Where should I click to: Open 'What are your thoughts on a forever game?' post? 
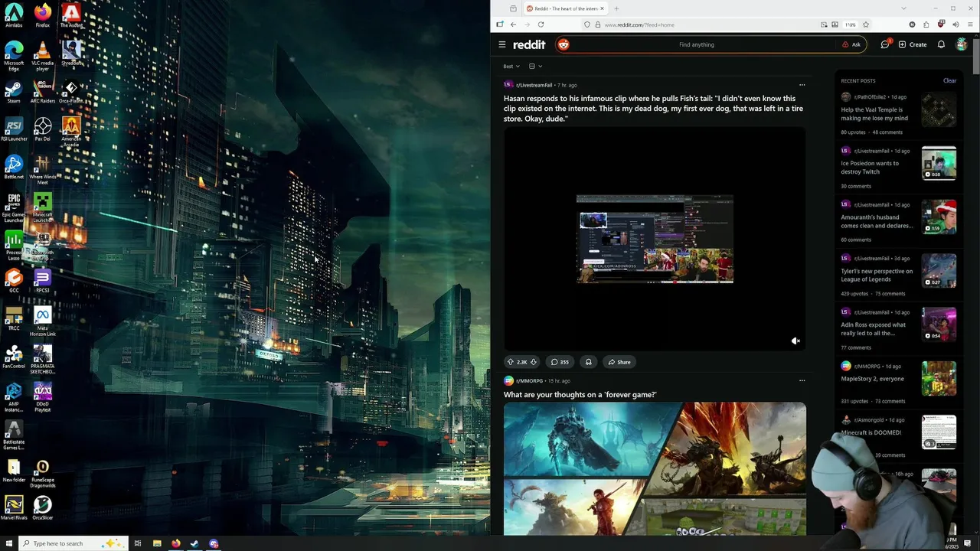[580, 394]
